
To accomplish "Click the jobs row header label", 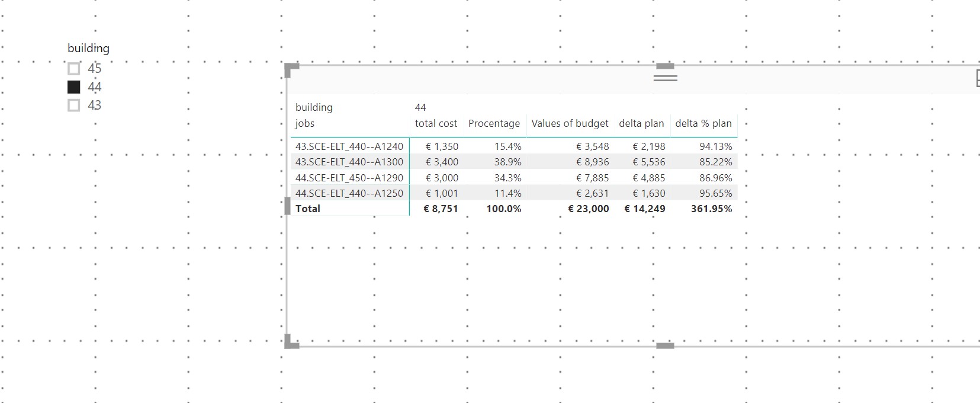I will (305, 123).
